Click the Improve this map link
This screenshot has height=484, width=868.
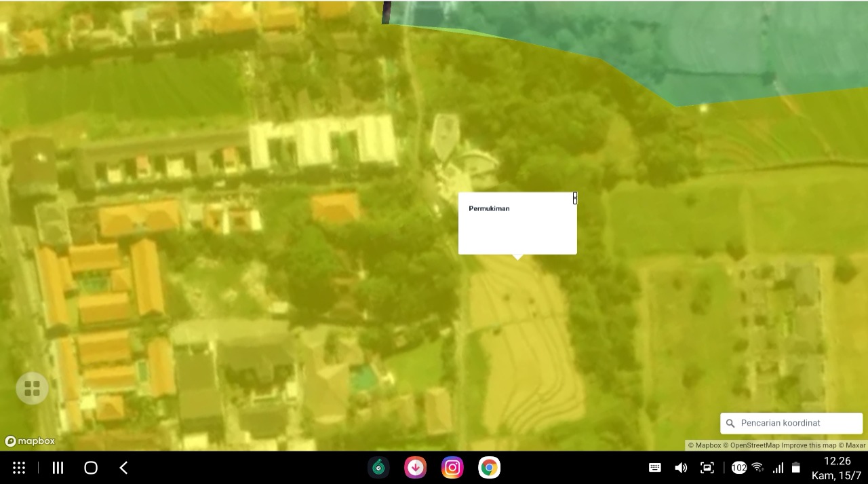click(809, 445)
